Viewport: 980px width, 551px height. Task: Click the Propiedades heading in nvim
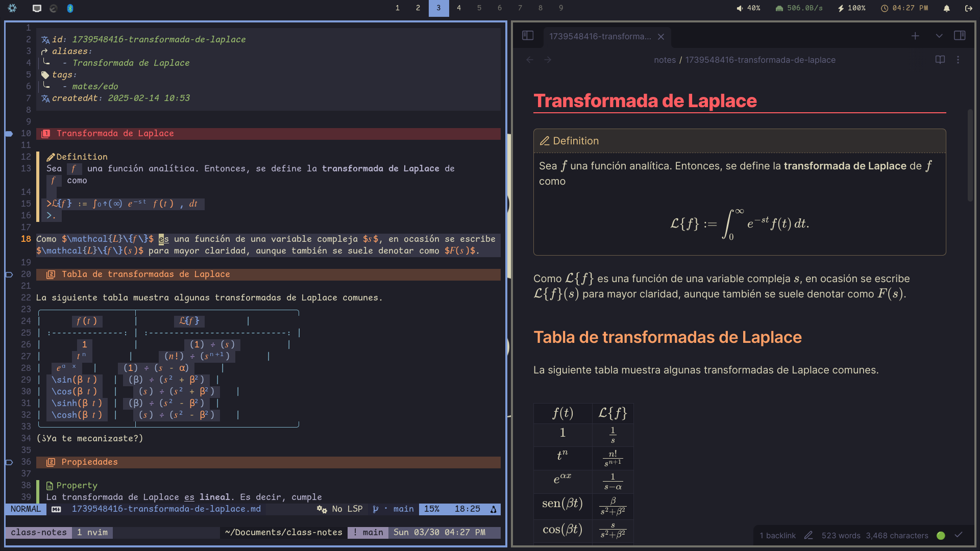90,462
